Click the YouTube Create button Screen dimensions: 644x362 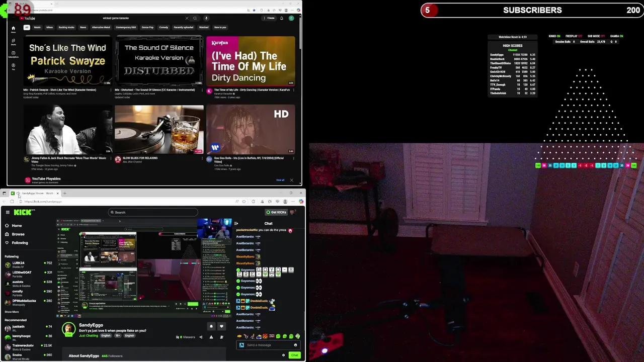(270, 18)
